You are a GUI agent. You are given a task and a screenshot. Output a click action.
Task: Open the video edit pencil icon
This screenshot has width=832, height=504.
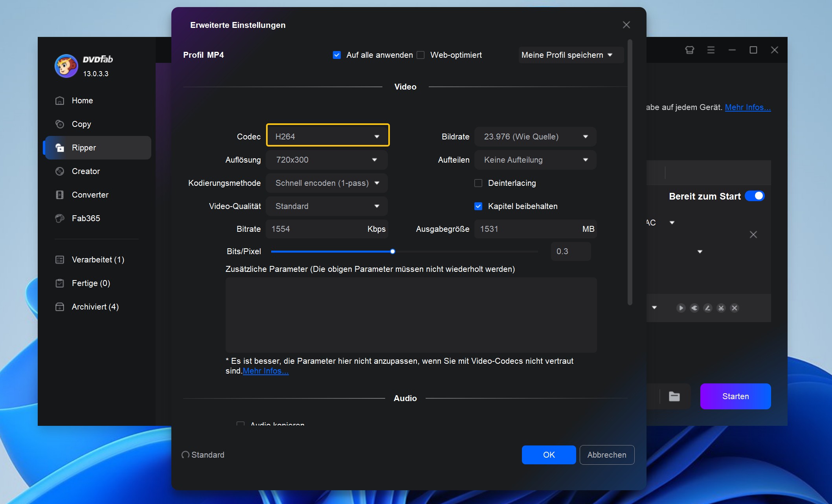pyautogui.click(x=708, y=308)
